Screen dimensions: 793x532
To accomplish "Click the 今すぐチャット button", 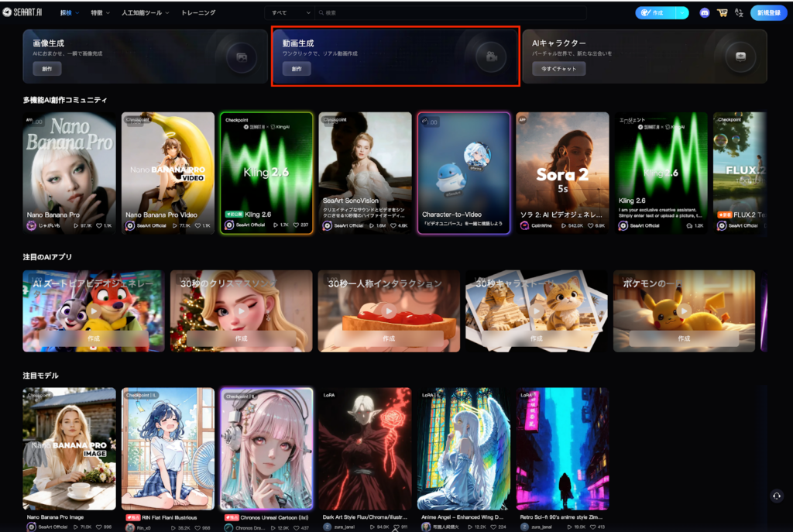I will point(558,69).
